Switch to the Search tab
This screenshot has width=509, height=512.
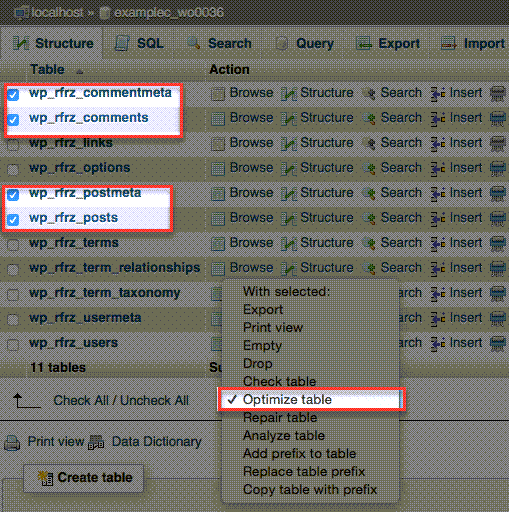pyautogui.click(x=219, y=43)
